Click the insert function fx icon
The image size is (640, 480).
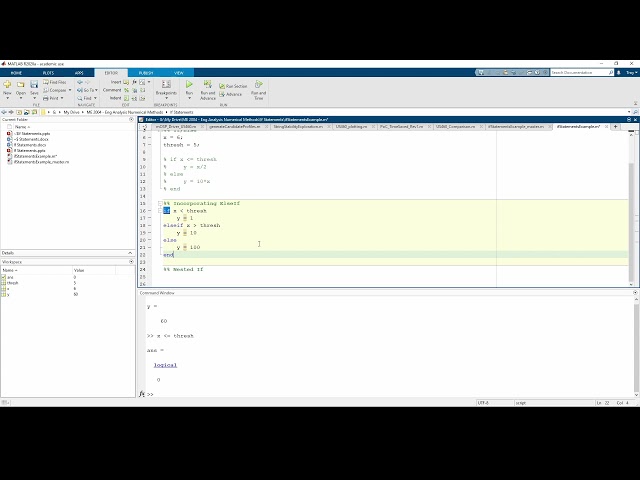click(134, 82)
